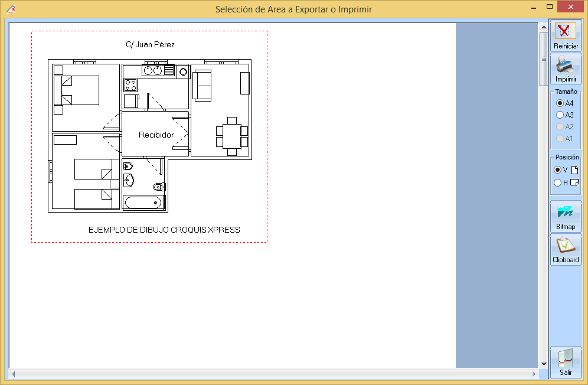Click the vertical scrollbar down arrow

(543, 364)
